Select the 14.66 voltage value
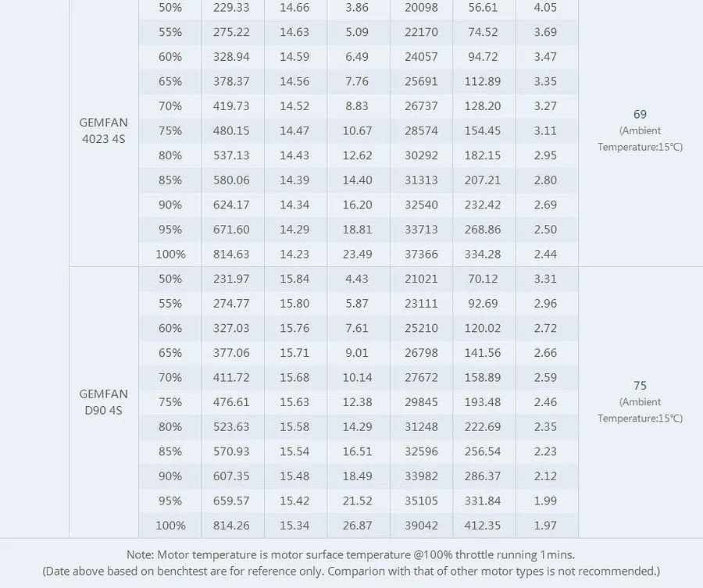The height and width of the screenshot is (588, 703). pyautogui.click(x=294, y=8)
